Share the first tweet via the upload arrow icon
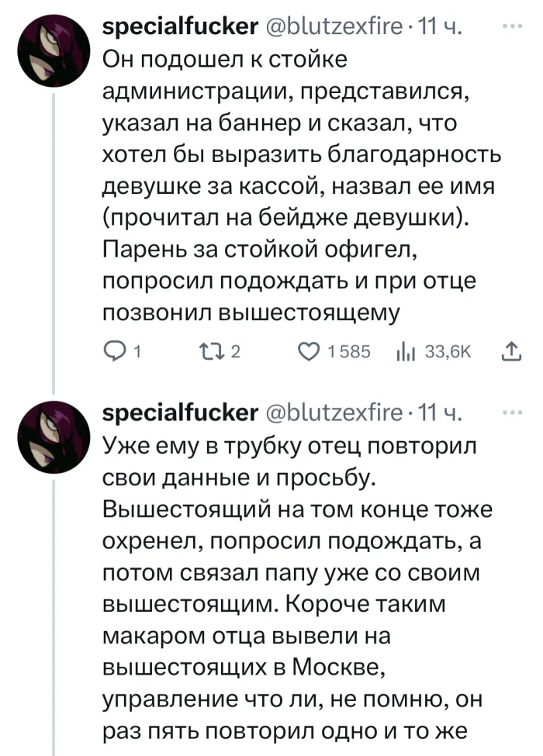 (x=511, y=353)
